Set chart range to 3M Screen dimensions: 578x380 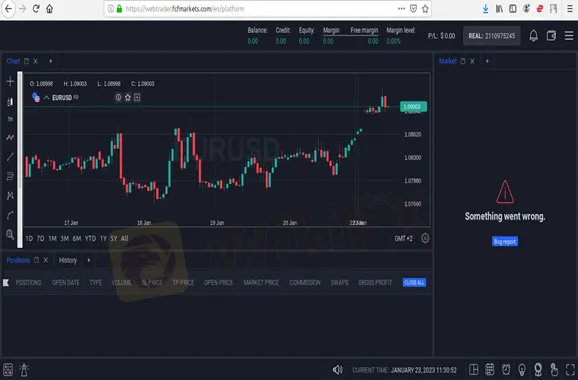point(65,238)
